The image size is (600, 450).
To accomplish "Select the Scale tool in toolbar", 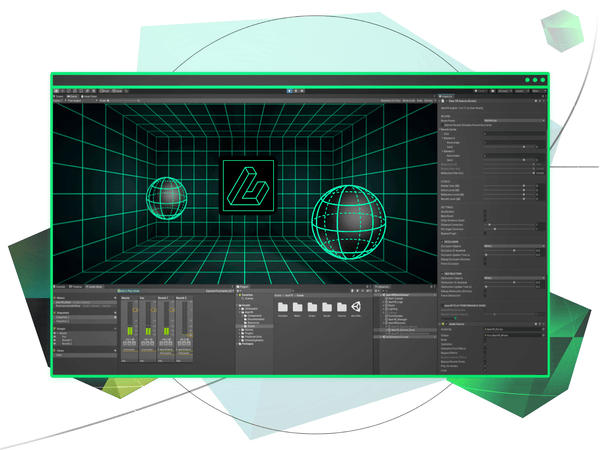I will [75, 91].
